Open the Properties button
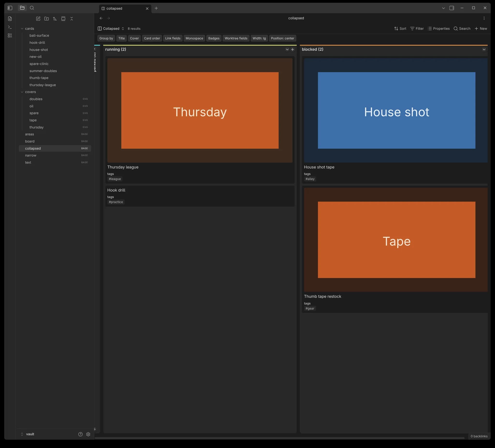 pyautogui.click(x=438, y=29)
